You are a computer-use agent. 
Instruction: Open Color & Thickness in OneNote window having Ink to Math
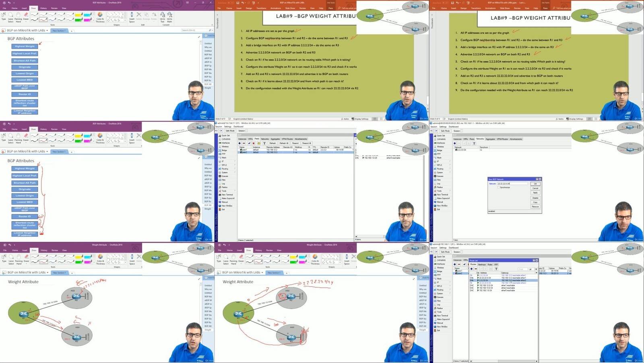pos(100,17)
